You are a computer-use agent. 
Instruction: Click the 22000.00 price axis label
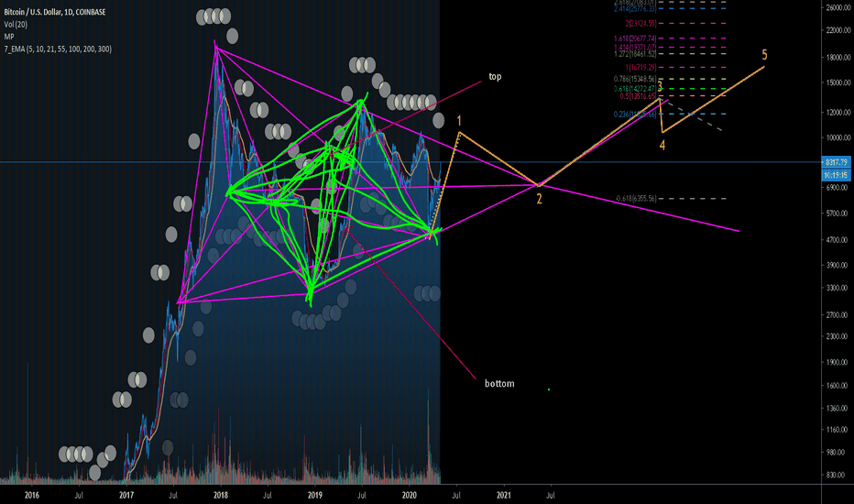(838, 30)
